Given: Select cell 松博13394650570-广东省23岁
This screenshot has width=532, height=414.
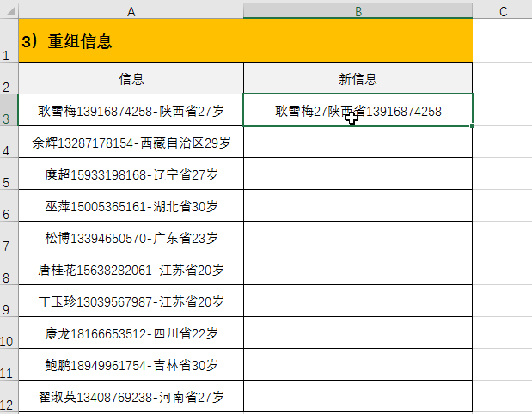Looking at the screenshot, I should click(x=131, y=237).
